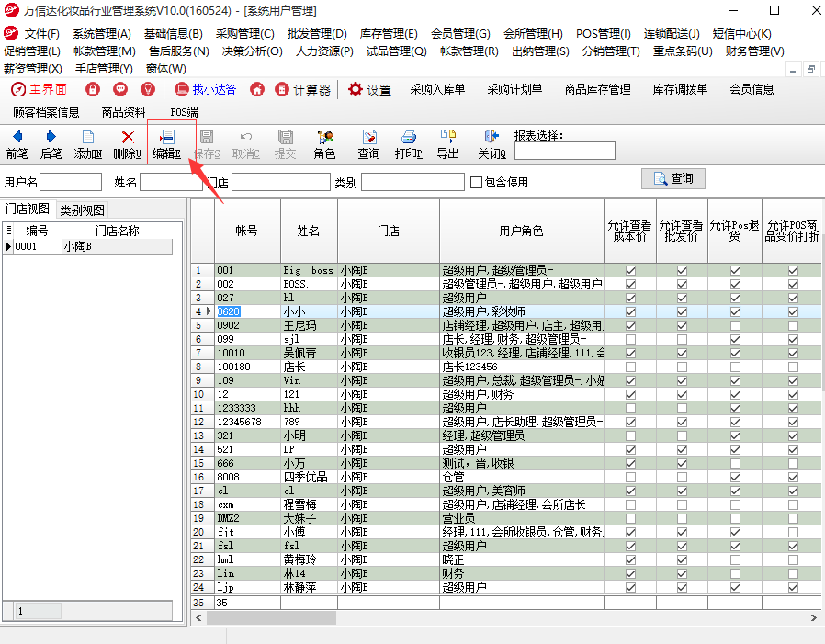This screenshot has width=825, height=644.
Task: Toggle 允许POS商品变价打折 for account 100180
Action: click(793, 367)
